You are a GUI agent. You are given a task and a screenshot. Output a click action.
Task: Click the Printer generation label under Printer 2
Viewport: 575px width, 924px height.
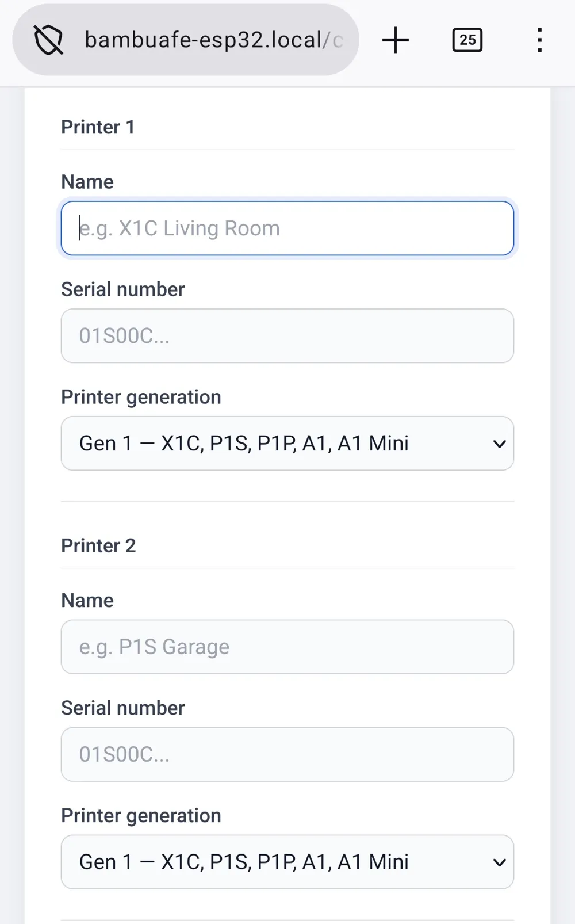click(x=141, y=815)
